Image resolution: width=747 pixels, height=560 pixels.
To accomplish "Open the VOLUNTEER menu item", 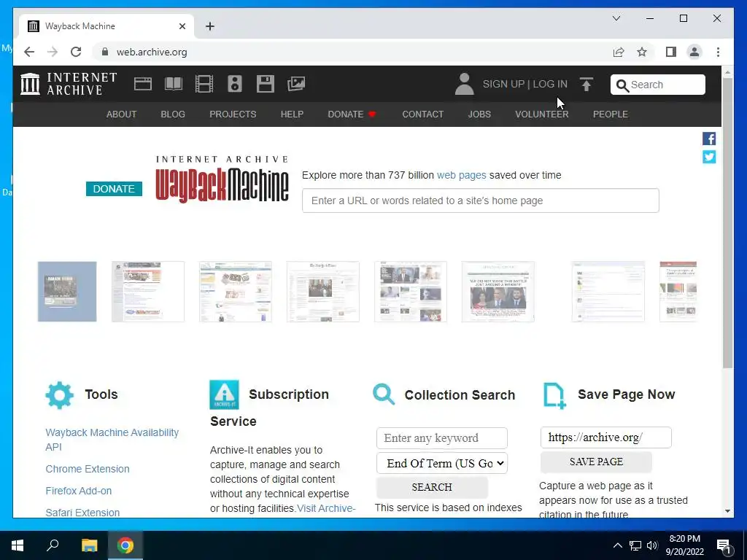I will pyautogui.click(x=542, y=114).
